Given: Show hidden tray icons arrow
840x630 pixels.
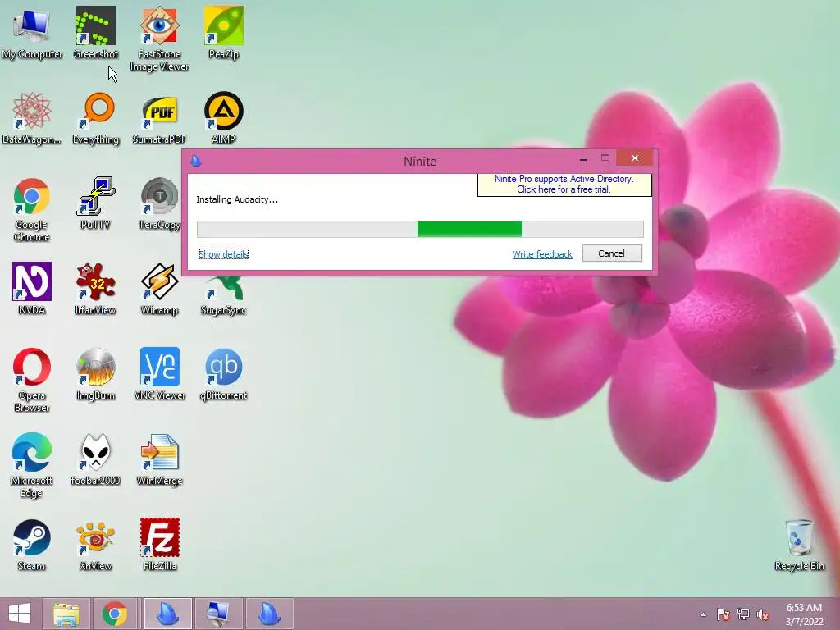Looking at the screenshot, I should 703,614.
